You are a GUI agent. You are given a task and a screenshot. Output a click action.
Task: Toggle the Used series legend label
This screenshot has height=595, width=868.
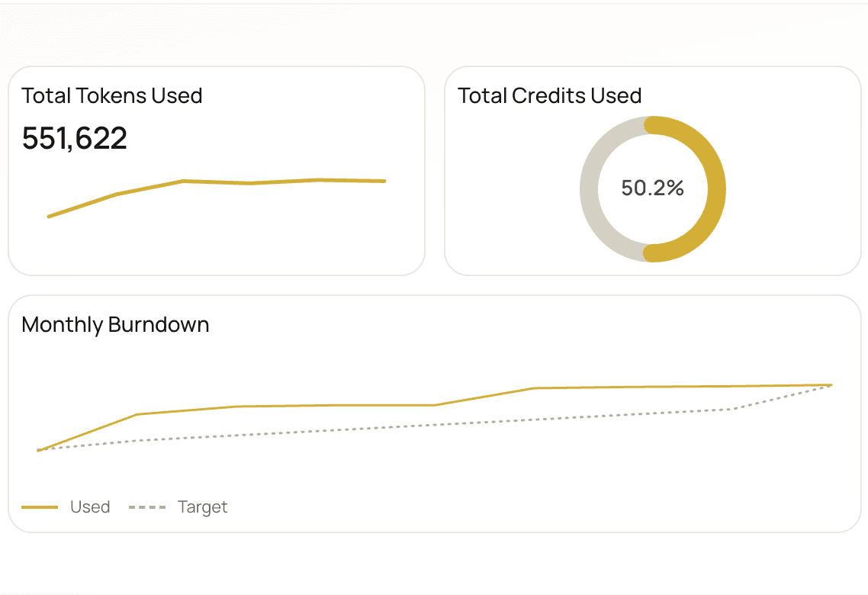[90, 507]
